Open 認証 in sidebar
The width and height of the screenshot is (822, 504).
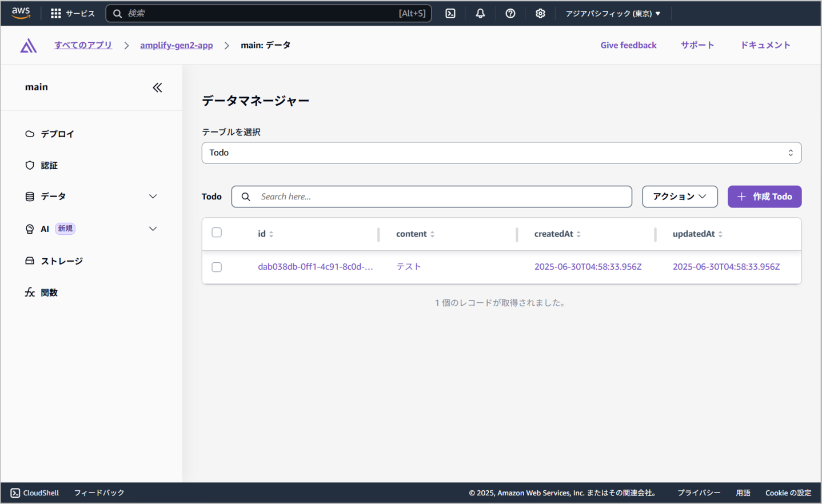[x=49, y=165]
